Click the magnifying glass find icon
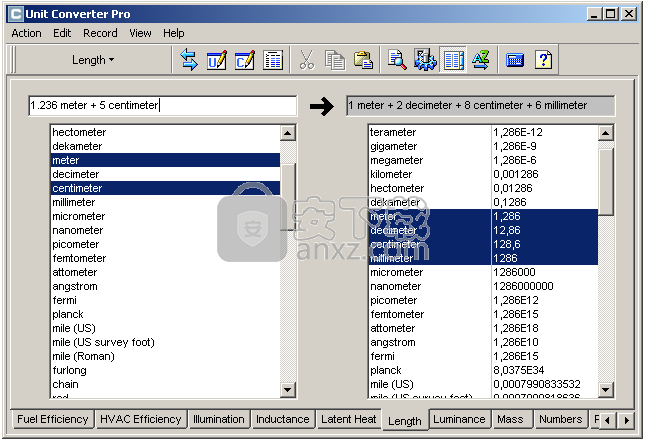The width and height of the screenshot is (650, 447). [397, 60]
